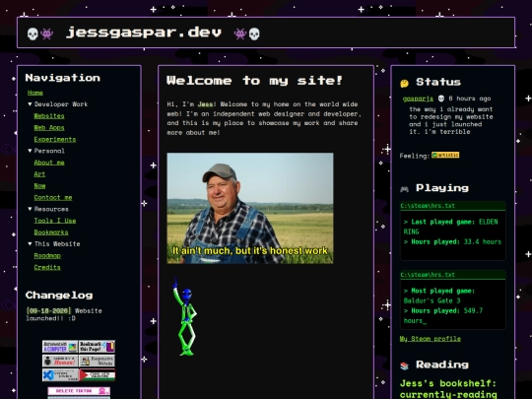Go to the Websites page
The image size is (532, 399).
[x=49, y=116]
